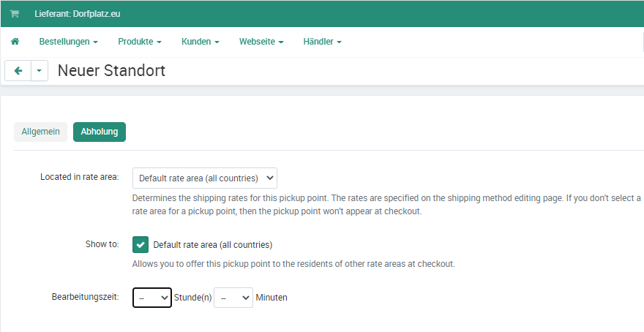644x332 pixels.
Task: Switch to the Allgemein tab
Action: coord(41,132)
